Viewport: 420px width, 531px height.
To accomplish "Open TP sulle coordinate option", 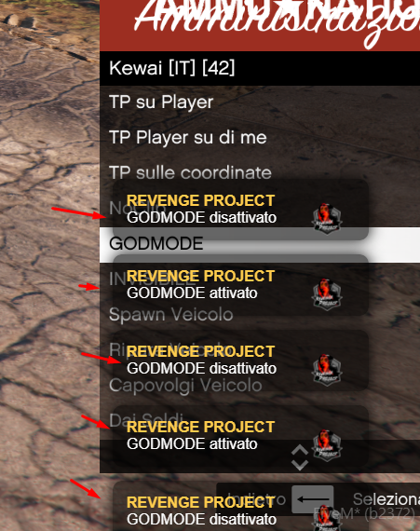I will pos(260,173).
